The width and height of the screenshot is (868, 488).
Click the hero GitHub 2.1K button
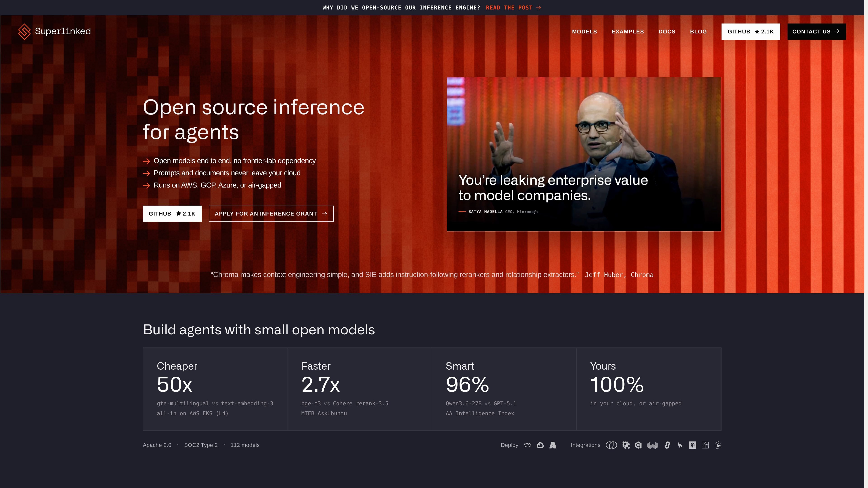pos(172,213)
